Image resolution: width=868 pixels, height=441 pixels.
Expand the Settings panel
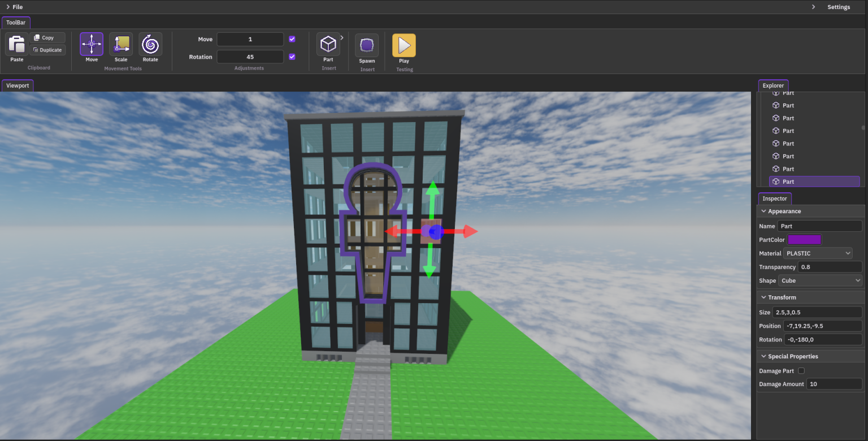point(831,7)
